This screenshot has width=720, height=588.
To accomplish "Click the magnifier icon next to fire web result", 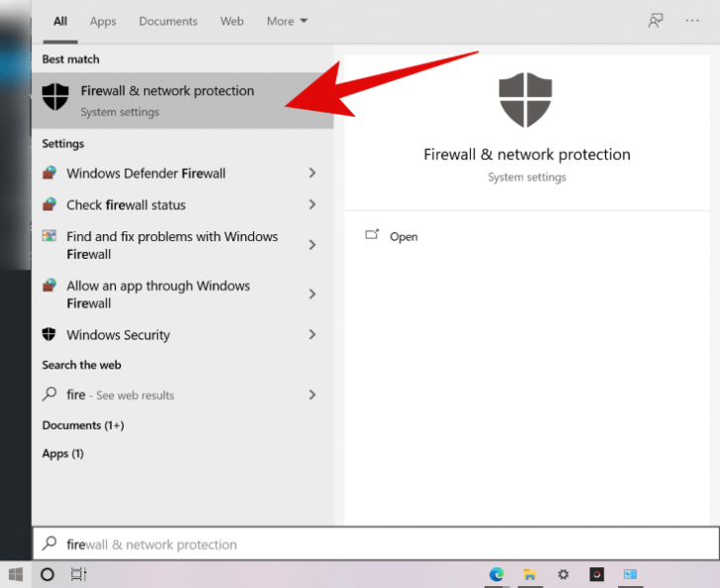I will [x=49, y=394].
